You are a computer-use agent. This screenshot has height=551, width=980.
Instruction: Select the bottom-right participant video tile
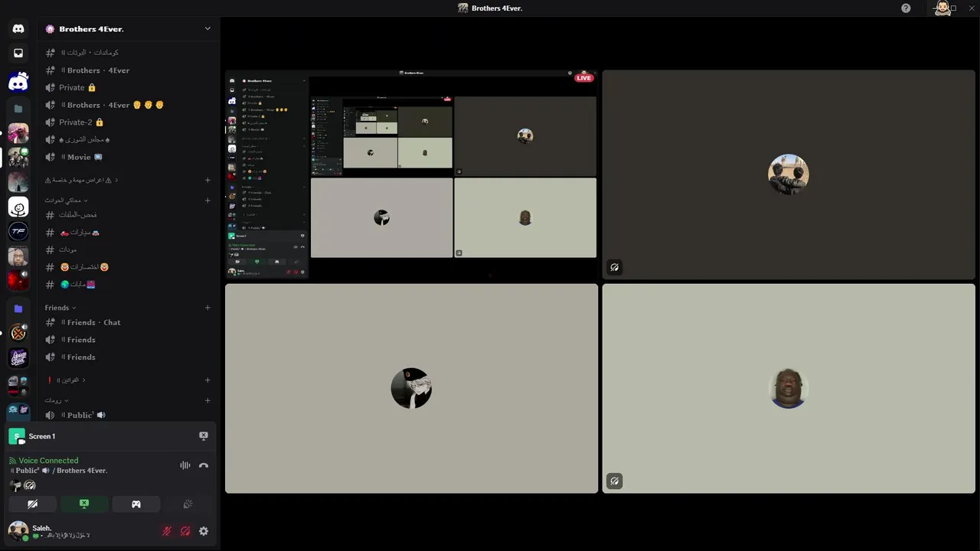[x=789, y=388]
